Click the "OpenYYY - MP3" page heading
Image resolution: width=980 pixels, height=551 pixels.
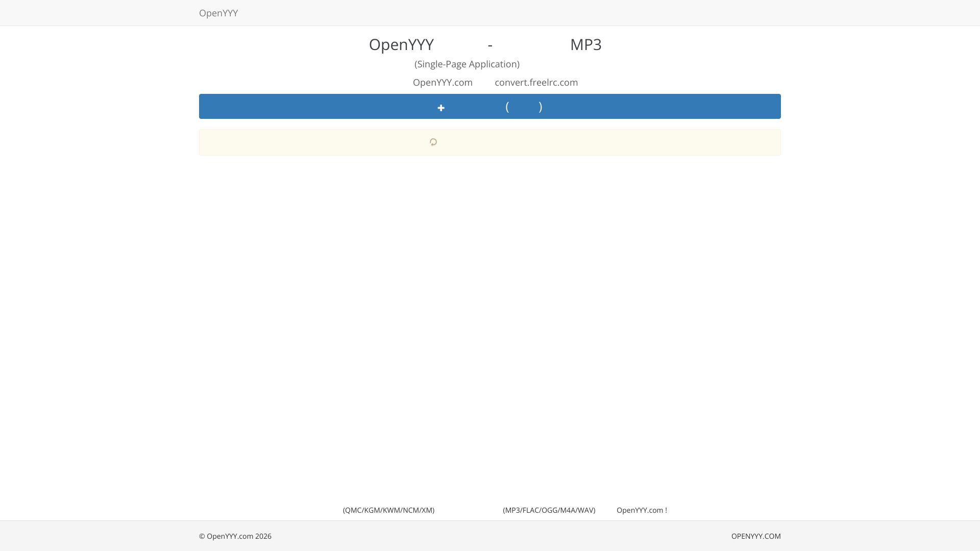(x=485, y=45)
